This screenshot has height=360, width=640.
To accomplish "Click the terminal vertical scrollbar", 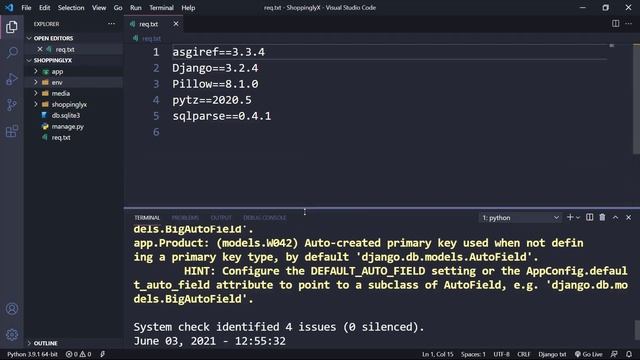I will pos(636,330).
